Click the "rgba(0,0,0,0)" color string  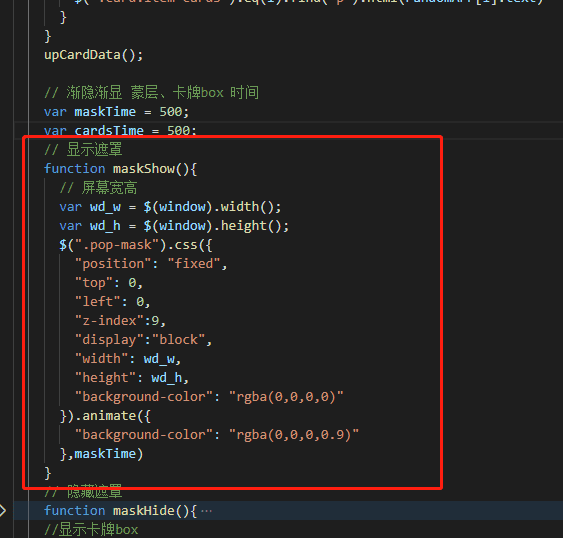(x=286, y=396)
